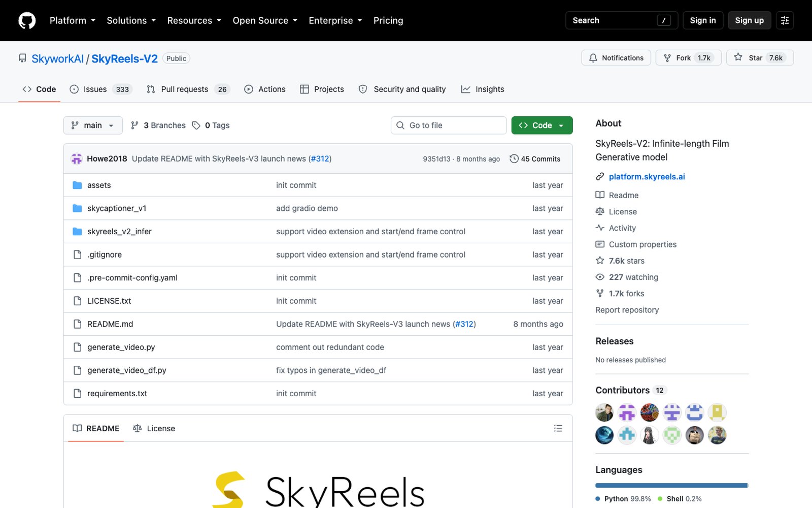The image size is (812, 508).
Task: Click the blue dot beside Python 99.8%
Action: [598, 499]
